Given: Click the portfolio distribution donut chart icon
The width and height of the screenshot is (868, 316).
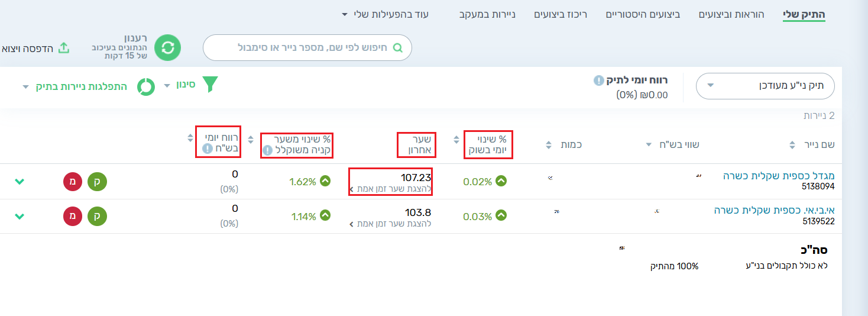Looking at the screenshot, I should coord(146,86).
